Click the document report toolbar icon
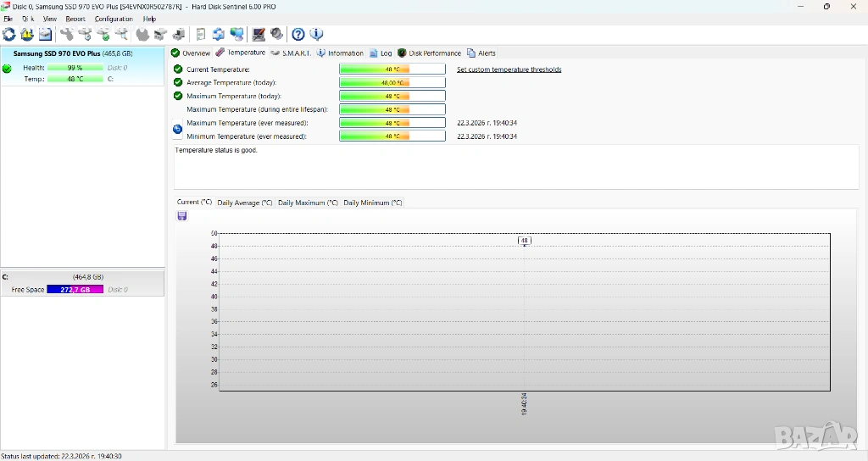This screenshot has width=868, height=461. point(201,35)
